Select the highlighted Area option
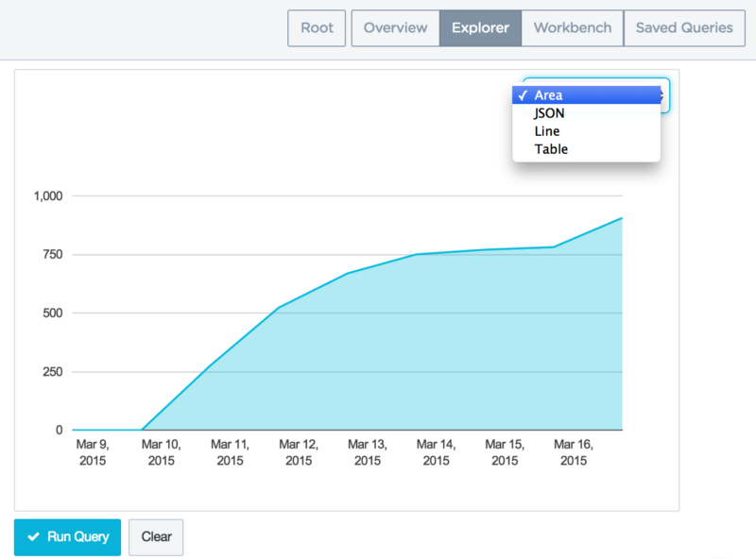Image resolution: width=756 pixels, height=559 pixels. 586,95
